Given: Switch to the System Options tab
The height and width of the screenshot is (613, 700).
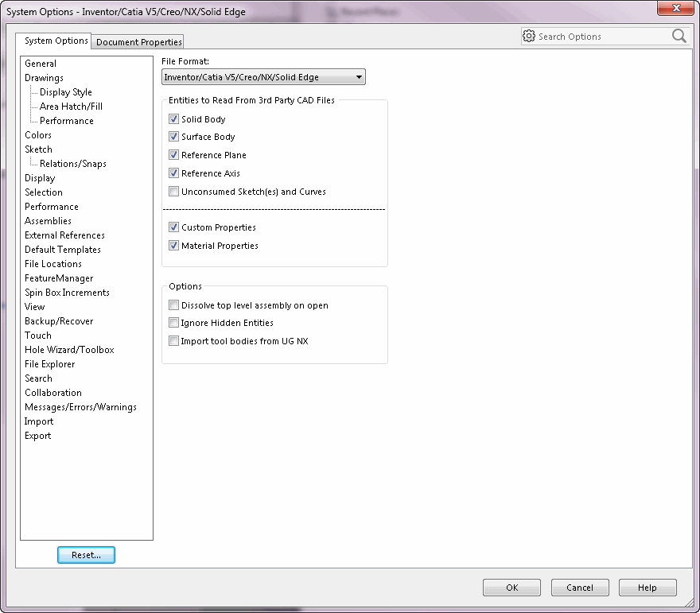Looking at the screenshot, I should (x=53, y=41).
